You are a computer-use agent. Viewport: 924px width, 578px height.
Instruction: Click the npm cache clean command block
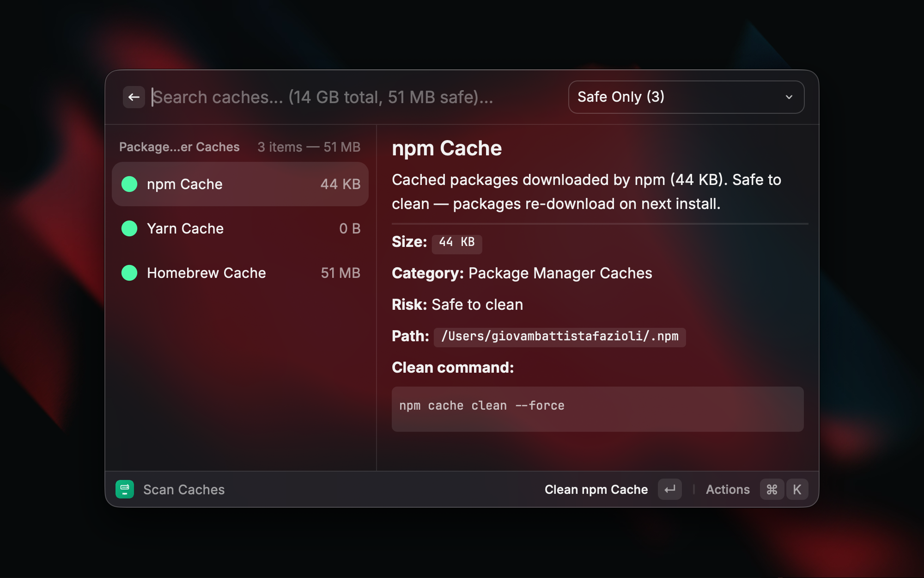[x=597, y=409]
